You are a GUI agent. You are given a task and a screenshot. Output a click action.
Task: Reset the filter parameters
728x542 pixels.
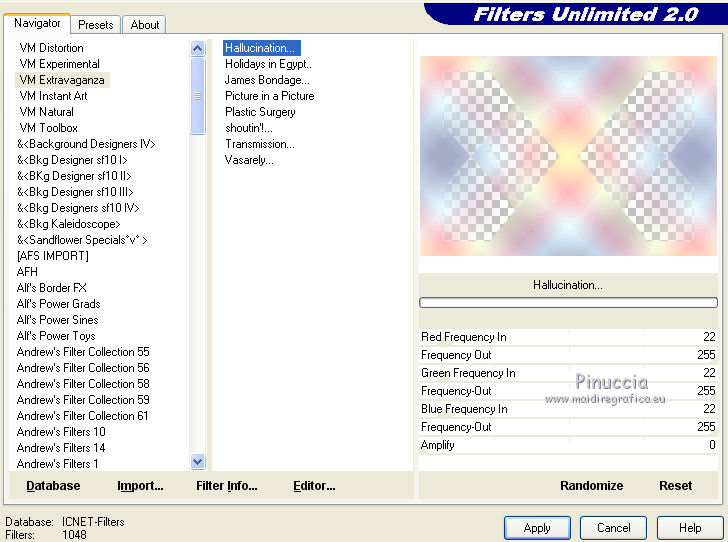676,486
